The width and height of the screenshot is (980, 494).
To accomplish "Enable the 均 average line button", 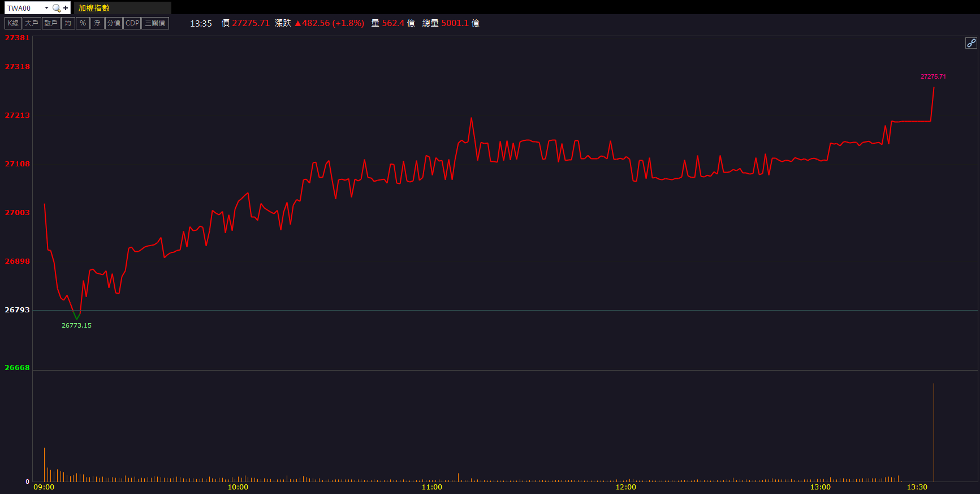I will (x=68, y=23).
